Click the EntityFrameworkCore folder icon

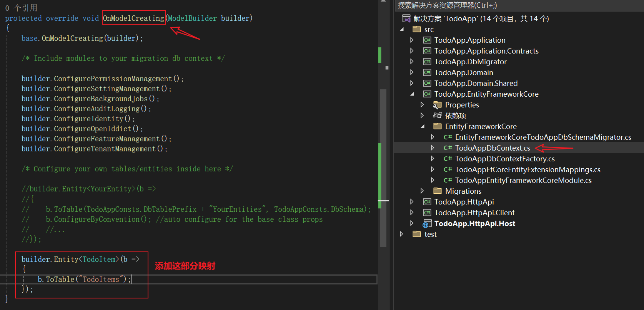coord(437,126)
